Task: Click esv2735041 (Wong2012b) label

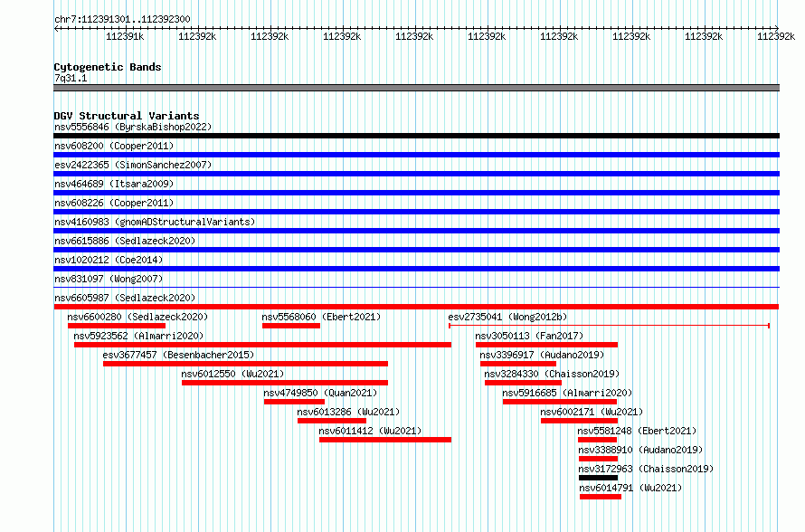Action: [507, 317]
